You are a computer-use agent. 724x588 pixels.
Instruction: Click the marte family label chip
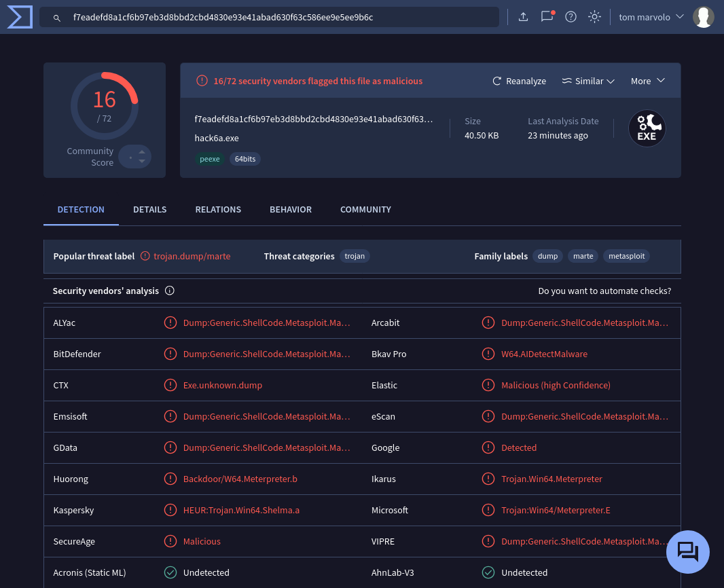(583, 256)
